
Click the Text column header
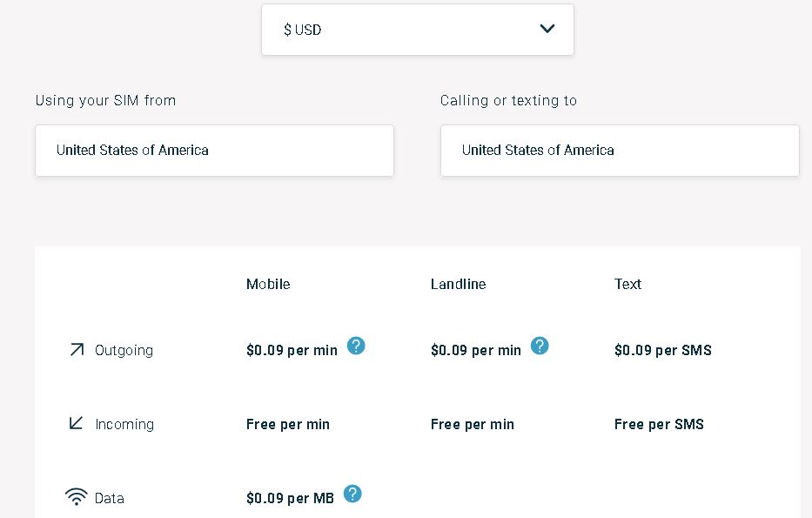point(627,284)
